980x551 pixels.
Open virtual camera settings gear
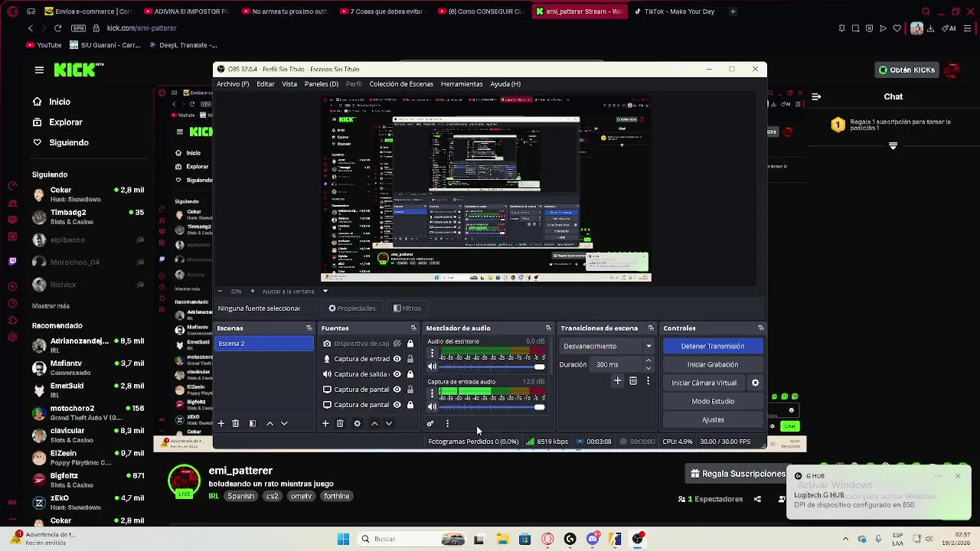(755, 383)
